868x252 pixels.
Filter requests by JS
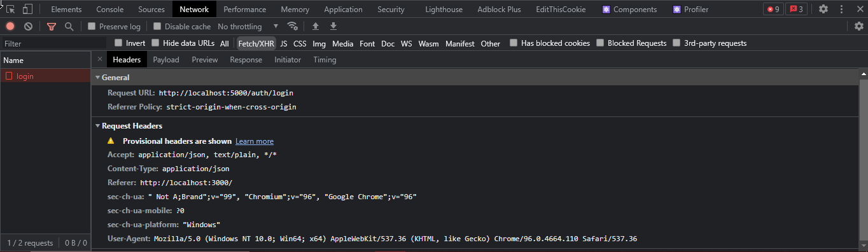tap(284, 43)
